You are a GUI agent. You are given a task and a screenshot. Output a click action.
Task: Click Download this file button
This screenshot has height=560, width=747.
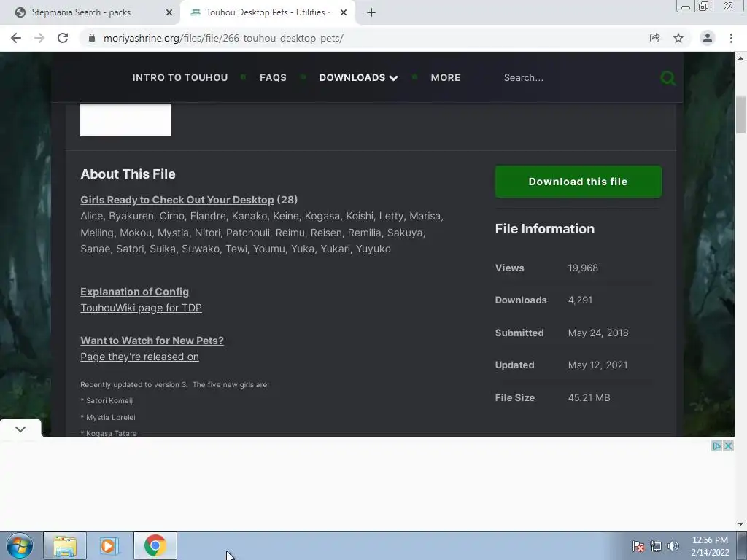(x=578, y=182)
